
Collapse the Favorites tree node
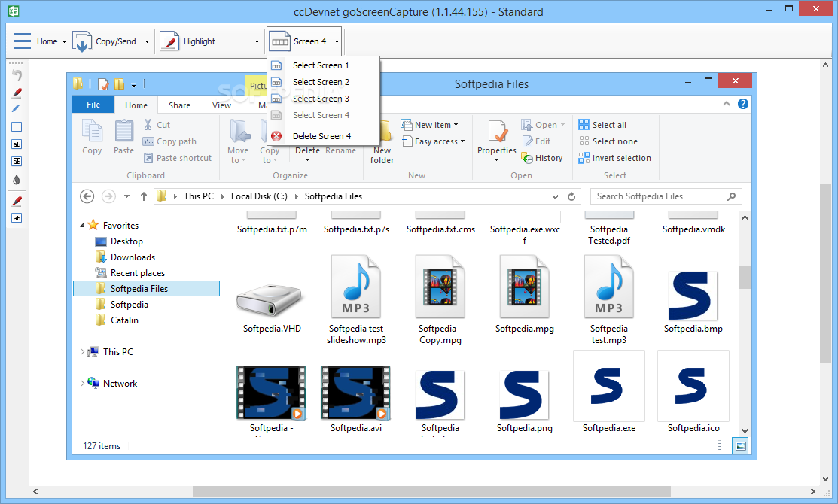(82, 226)
